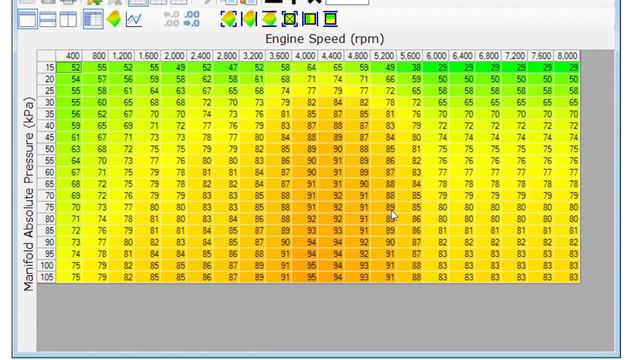Select cell 79 at 60 kPa, 1,600 rpm

pyautogui.click(x=147, y=172)
